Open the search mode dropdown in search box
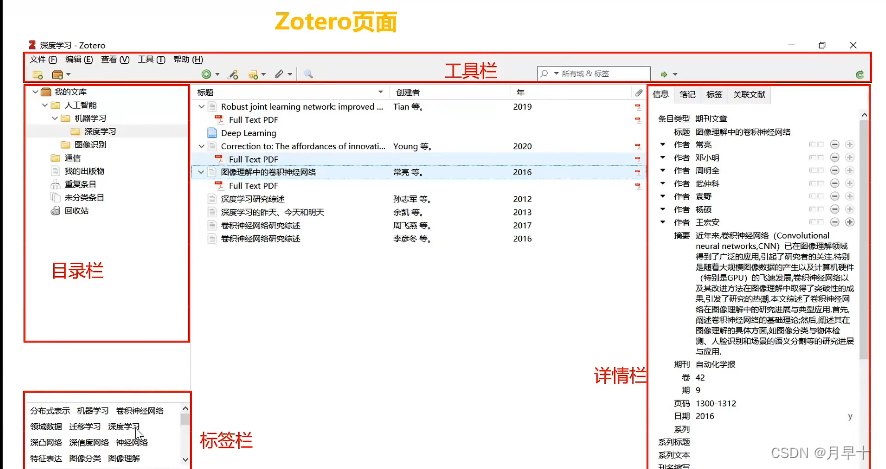 [x=556, y=73]
